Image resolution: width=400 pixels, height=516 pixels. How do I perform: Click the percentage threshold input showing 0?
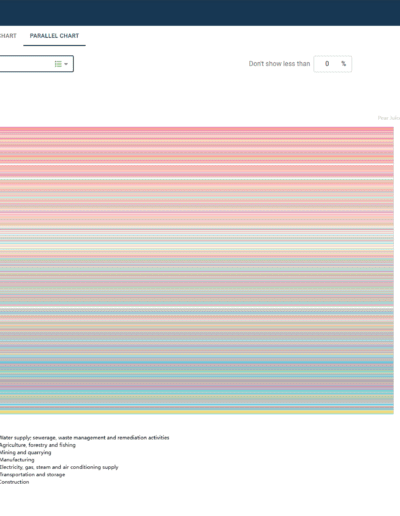click(332, 64)
